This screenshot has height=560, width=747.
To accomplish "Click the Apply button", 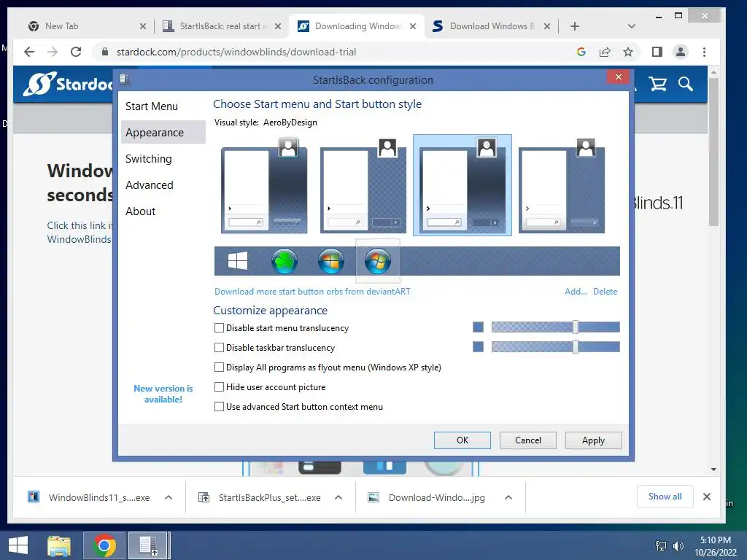I will coord(593,440).
